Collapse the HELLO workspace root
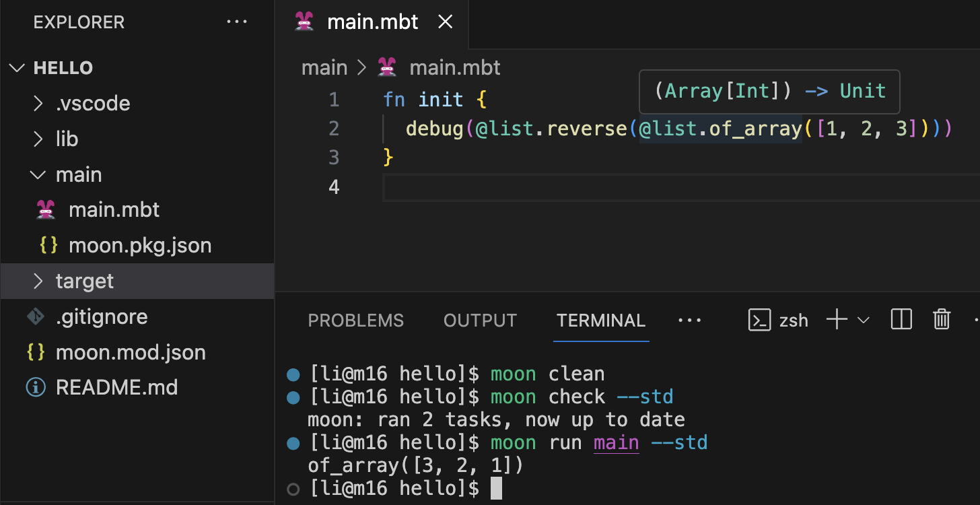The height and width of the screenshot is (505, 980). pos(63,68)
